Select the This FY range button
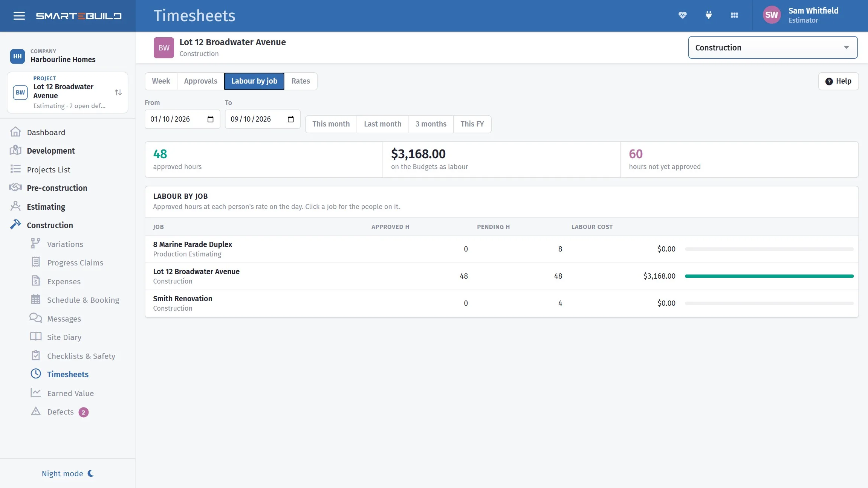 (x=472, y=124)
